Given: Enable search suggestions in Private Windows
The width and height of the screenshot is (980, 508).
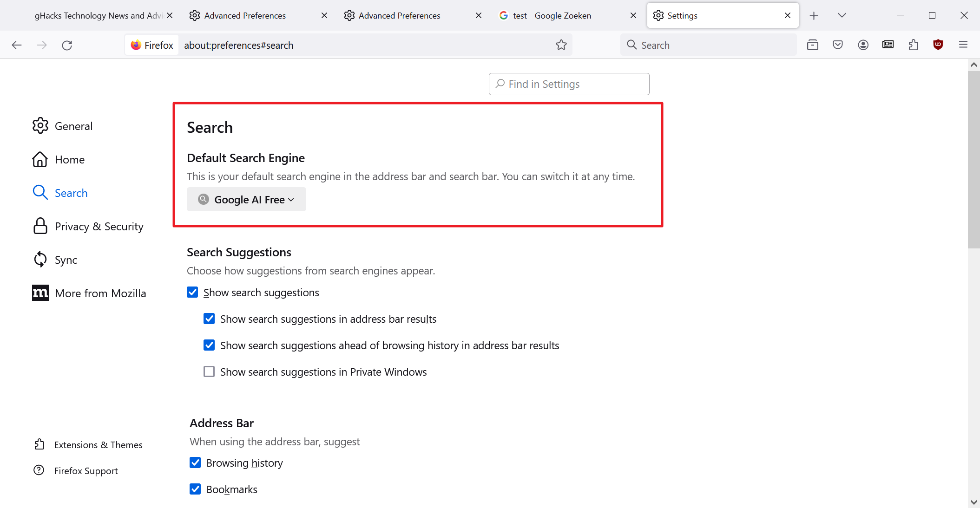Looking at the screenshot, I should tap(209, 372).
